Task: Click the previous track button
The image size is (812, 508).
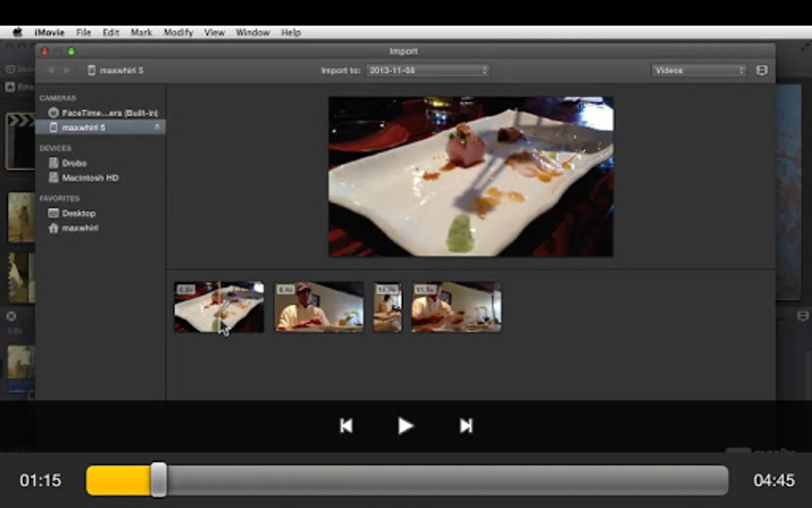Action: [x=346, y=426]
